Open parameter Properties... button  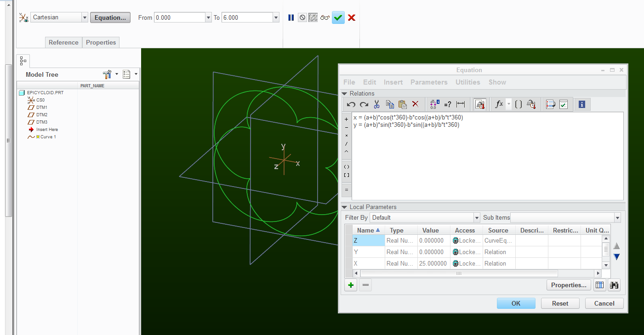(x=569, y=285)
